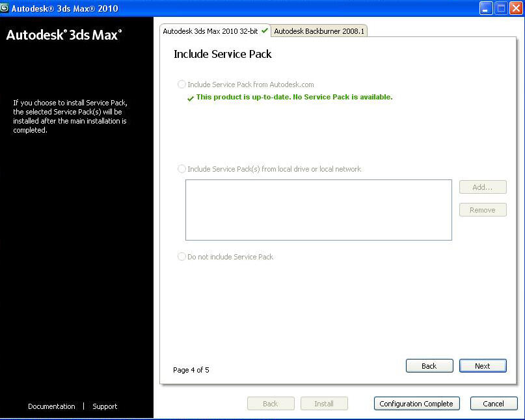Click inside the service pack list box
Image resolution: width=525 pixels, height=420 pixels.
click(x=318, y=210)
